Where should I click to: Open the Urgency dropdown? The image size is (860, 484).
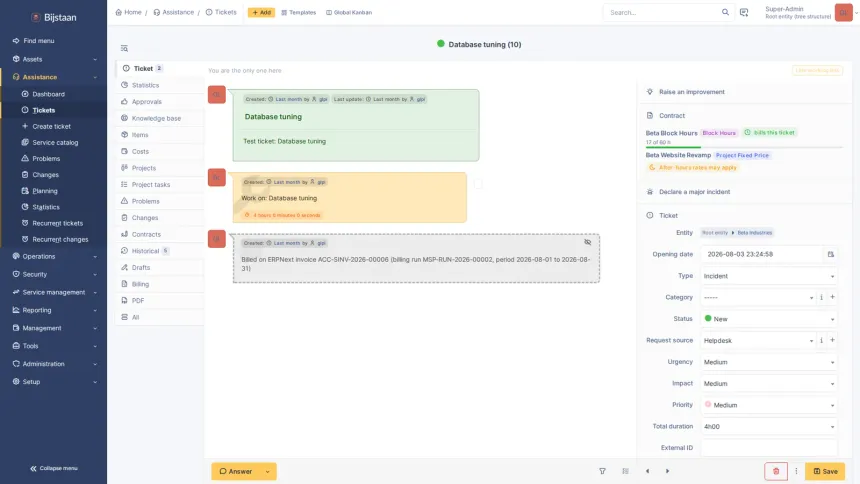tap(769, 362)
